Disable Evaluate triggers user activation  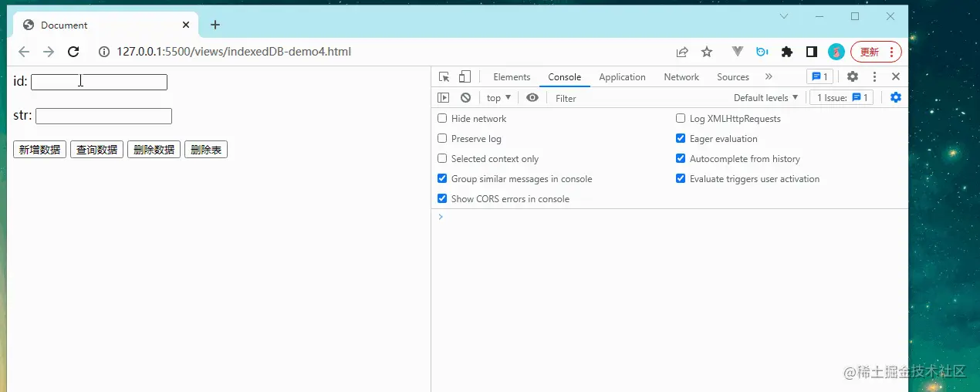(x=681, y=179)
